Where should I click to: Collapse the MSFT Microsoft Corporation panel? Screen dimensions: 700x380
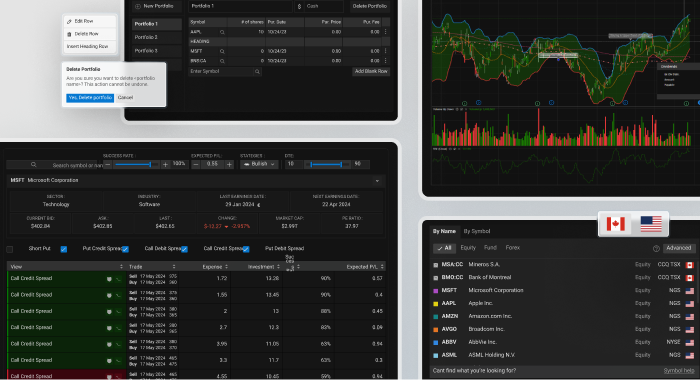click(377, 181)
